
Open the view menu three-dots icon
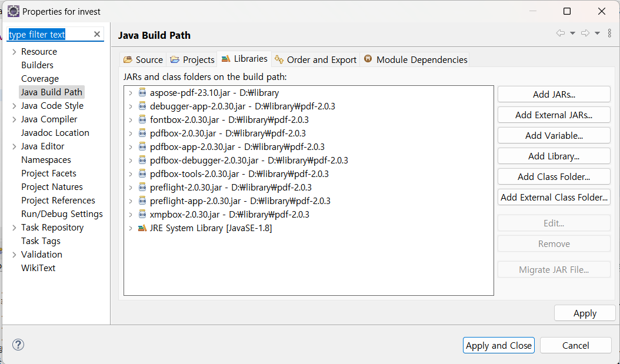pos(609,33)
